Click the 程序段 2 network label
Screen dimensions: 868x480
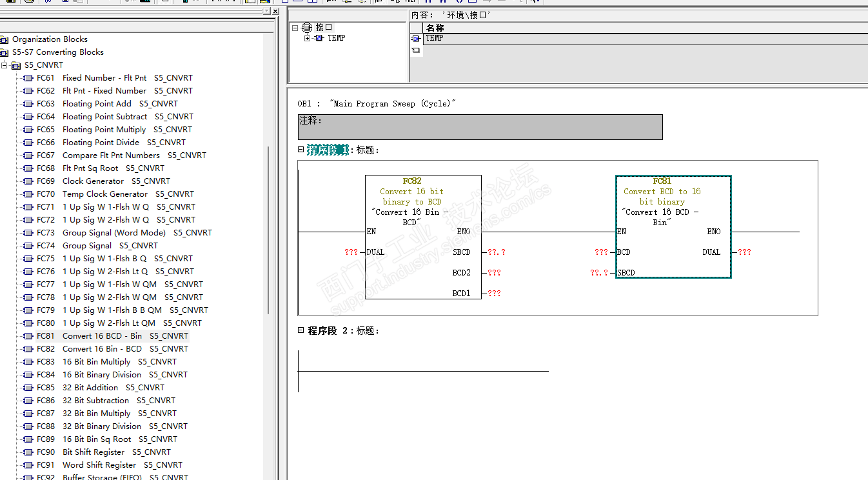328,330
